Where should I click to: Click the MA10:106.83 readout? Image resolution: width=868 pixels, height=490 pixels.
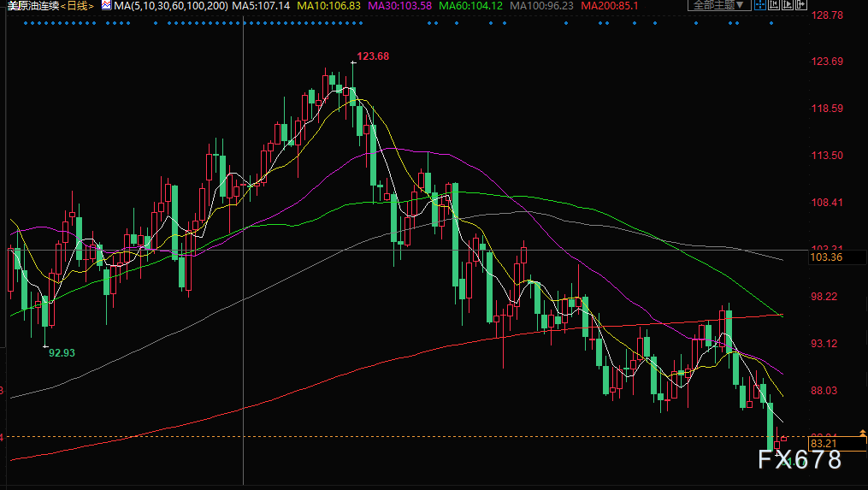[329, 6]
